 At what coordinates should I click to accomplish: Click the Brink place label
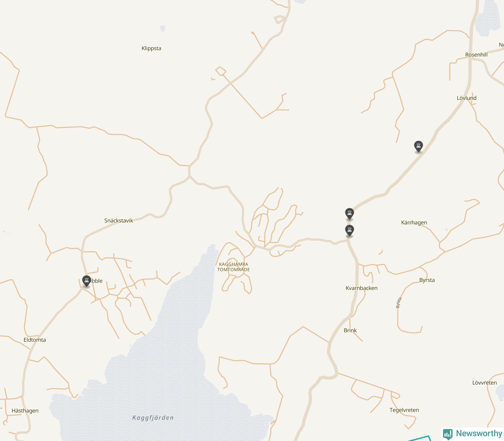point(350,330)
